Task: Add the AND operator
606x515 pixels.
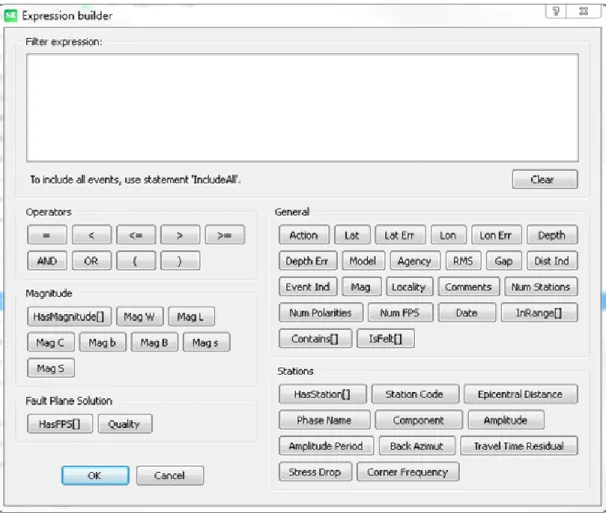Action: pyautogui.click(x=47, y=261)
